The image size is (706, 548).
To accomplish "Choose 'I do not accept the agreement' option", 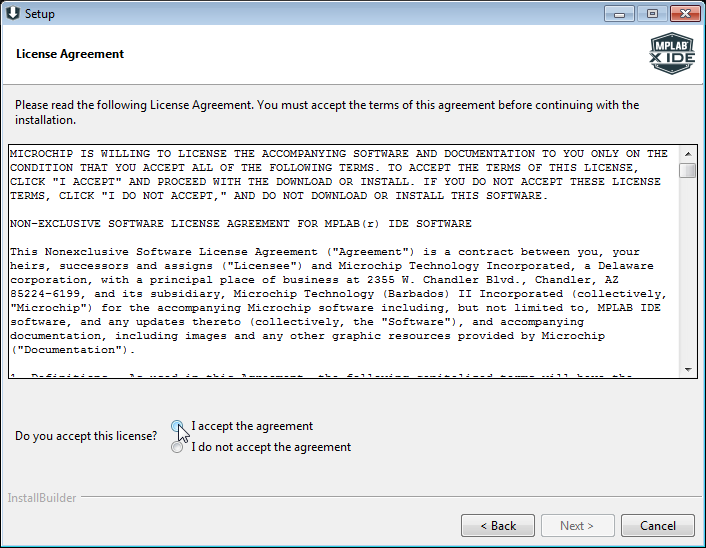I will point(177,447).
